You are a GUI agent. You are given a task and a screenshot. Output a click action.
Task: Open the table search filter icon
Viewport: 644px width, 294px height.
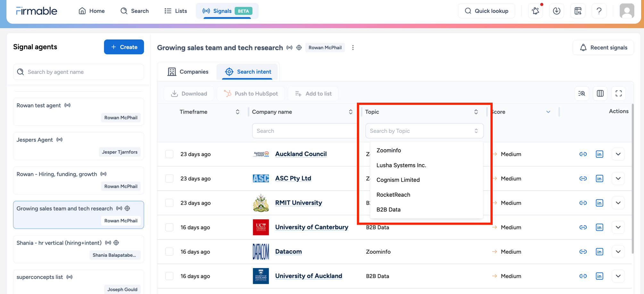tap(582, 93)
